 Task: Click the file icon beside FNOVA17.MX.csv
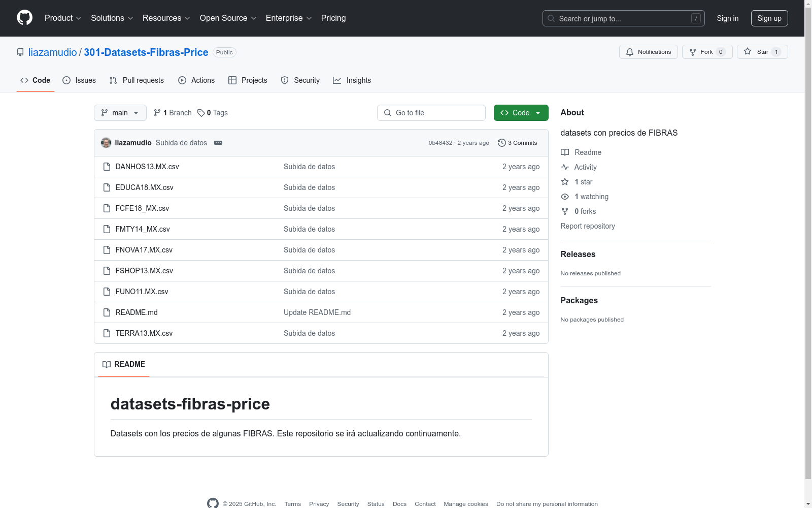[107, 250]
